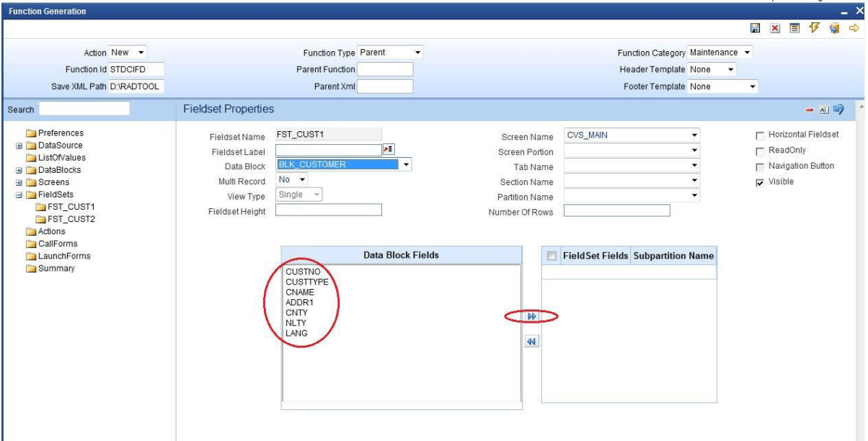Viewport: 868px width, 441px height.
Task: Expand the DataSource tree node
Action: pos(19,146)
